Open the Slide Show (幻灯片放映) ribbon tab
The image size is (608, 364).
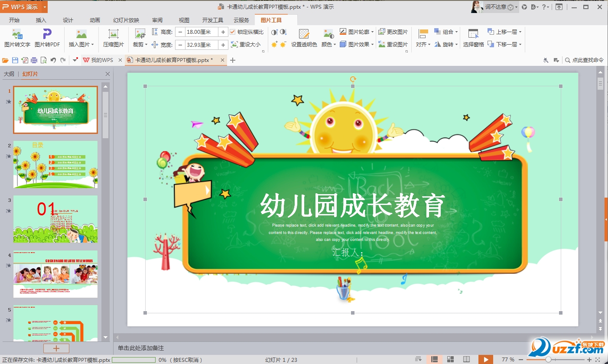(x=126, y=20)
